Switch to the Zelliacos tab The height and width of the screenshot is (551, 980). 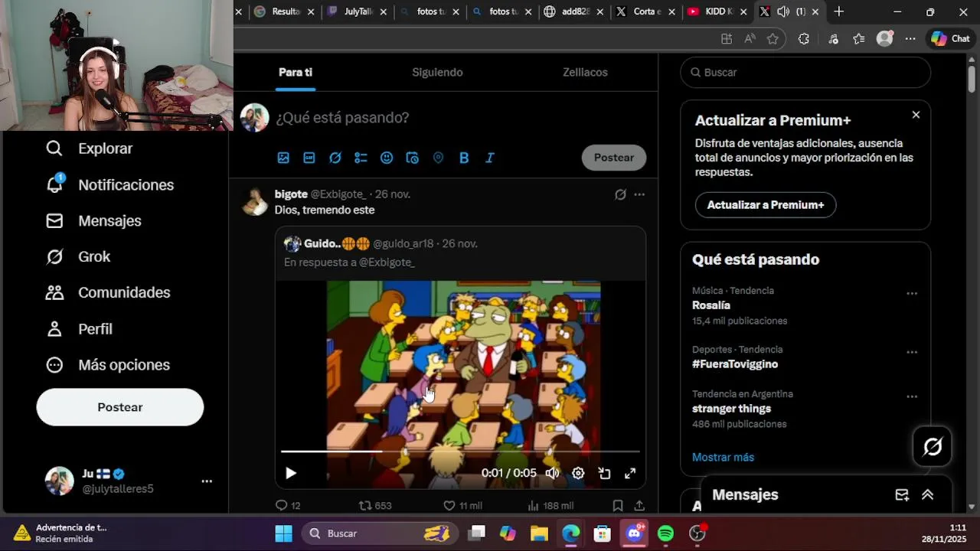click(x=585, y=72)
